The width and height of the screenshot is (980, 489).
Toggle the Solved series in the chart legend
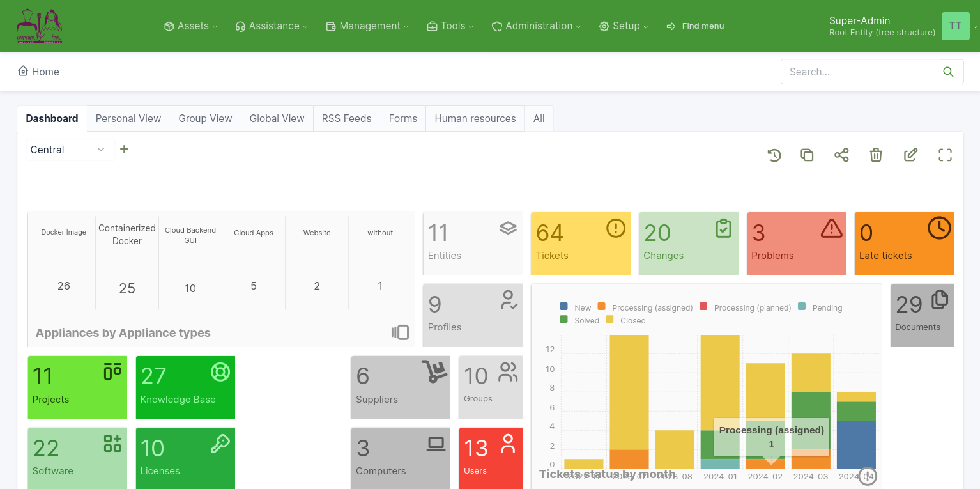click(x=579, y=320)
